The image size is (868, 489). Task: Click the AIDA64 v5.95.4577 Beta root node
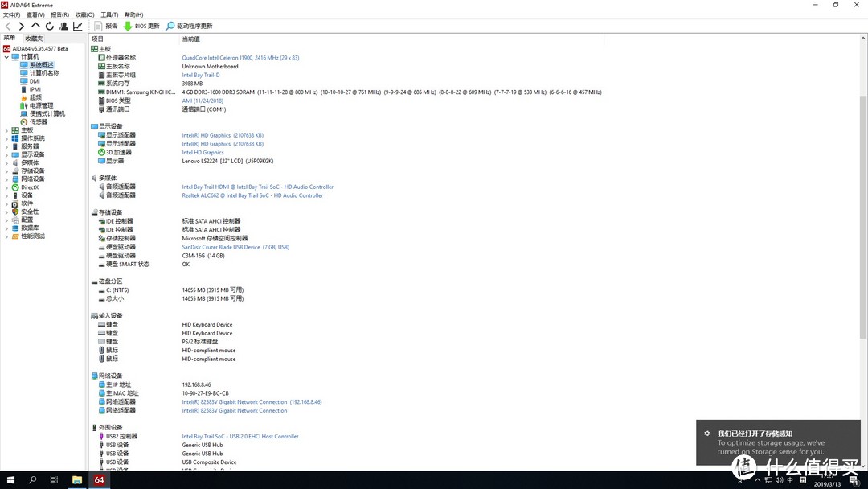pyautogui.click(x=40, y=49)
